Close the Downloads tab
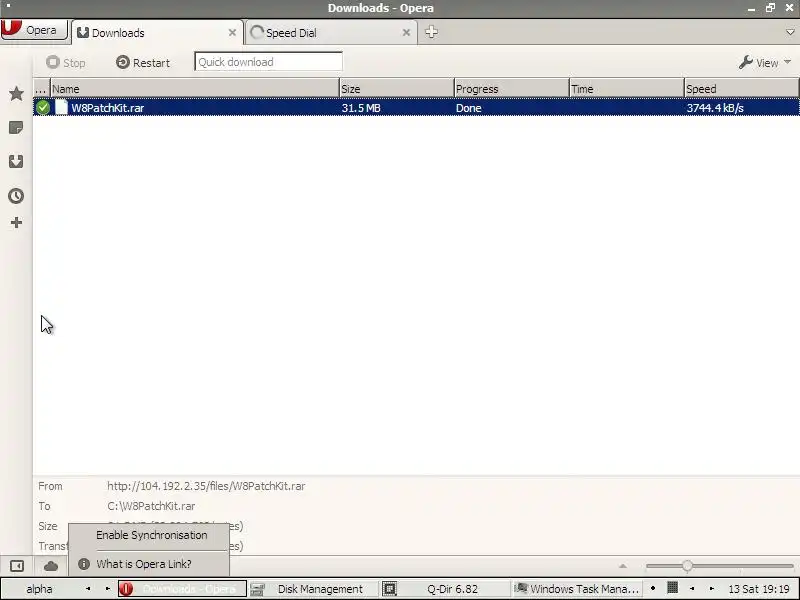800x600 pixels. [x=232, y=33]
